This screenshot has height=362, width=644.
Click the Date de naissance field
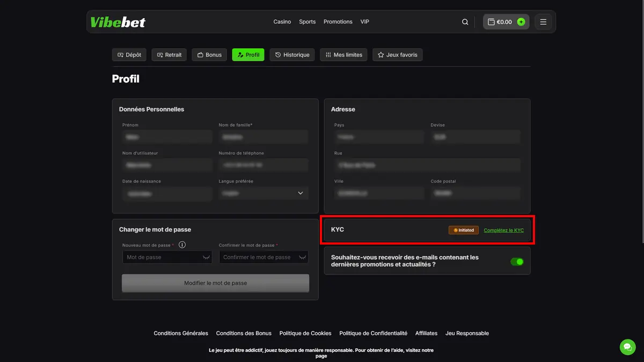[167, 193]
